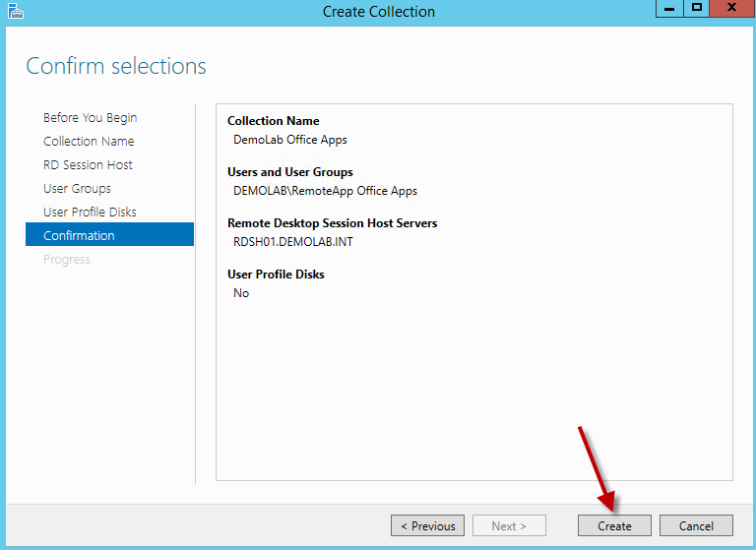Click the Create button
This screenshot has width=756, height=550.
click(614, 525)
